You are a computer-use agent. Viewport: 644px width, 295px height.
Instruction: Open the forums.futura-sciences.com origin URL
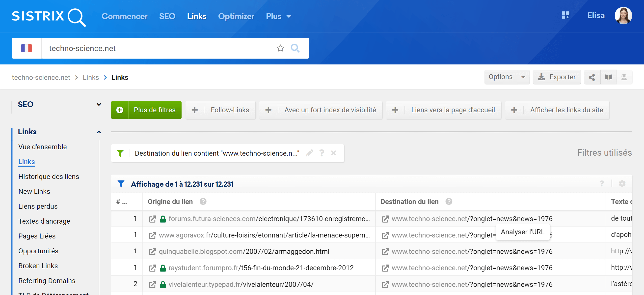[x=269, y=219]
